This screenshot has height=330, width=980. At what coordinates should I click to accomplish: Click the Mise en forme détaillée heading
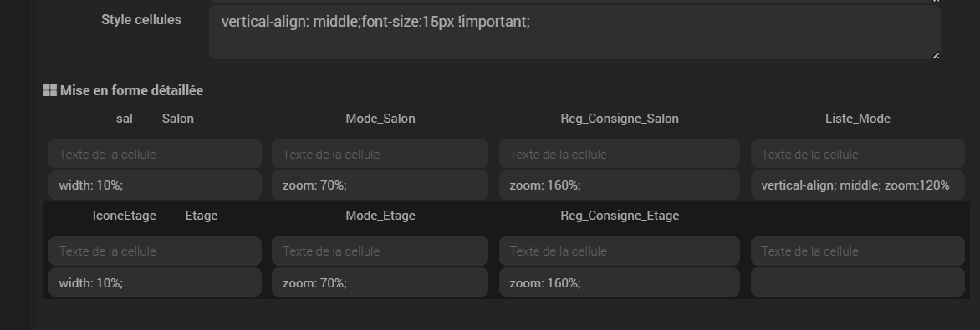coord(131,90)
